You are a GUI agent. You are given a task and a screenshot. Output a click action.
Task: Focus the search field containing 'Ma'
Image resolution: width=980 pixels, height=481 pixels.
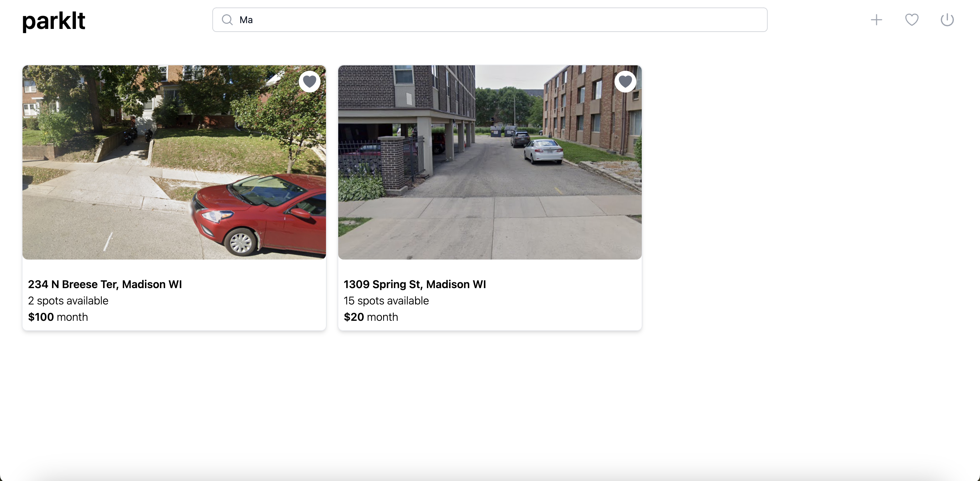494,20
